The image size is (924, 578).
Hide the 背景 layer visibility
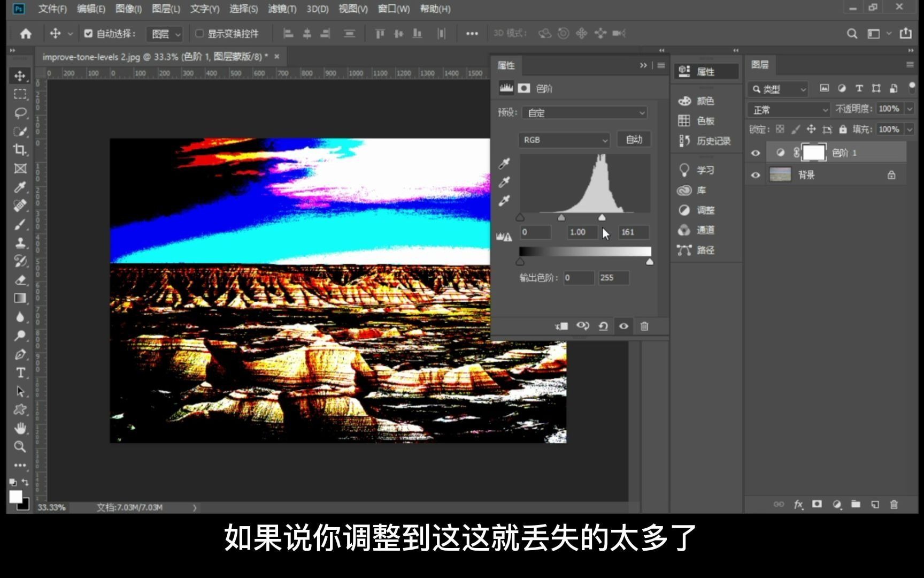coord(755,174)
